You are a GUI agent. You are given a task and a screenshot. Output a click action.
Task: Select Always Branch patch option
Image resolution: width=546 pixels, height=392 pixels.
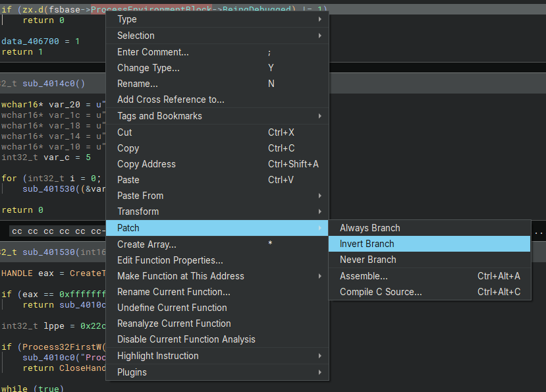click(x=429, y=228)
